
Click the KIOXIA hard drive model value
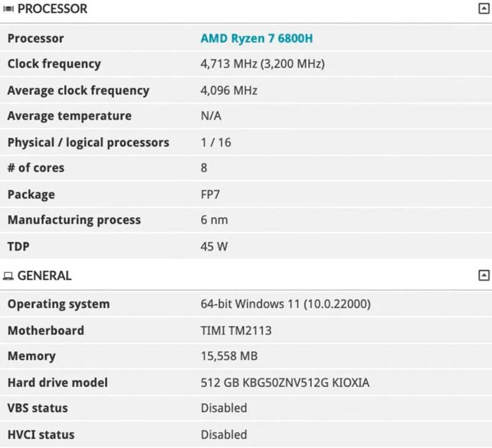[285, 383]
